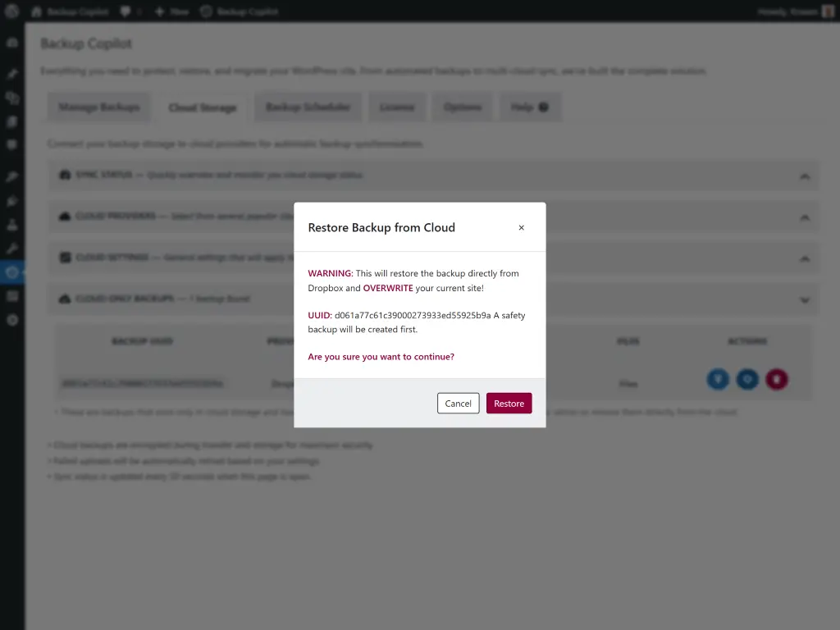This screenshot has height=630, width=840.
Task: Collapse the SYNC STATUS section
Action: click(x=805, y=175)
